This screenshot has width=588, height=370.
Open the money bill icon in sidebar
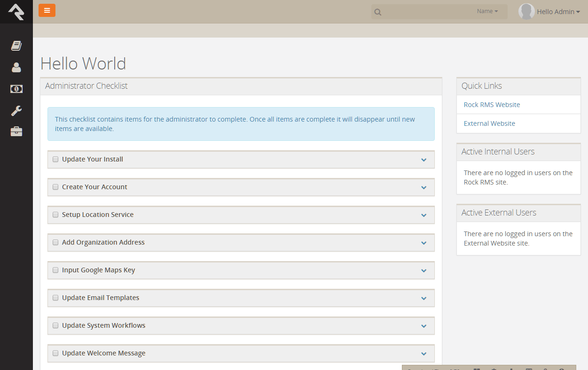pos(16,89)
